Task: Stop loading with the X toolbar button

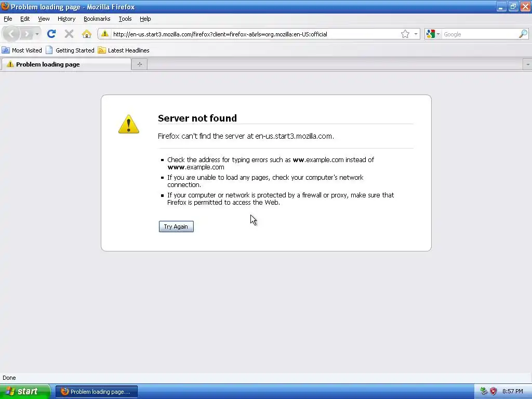Action: (69, 34)
